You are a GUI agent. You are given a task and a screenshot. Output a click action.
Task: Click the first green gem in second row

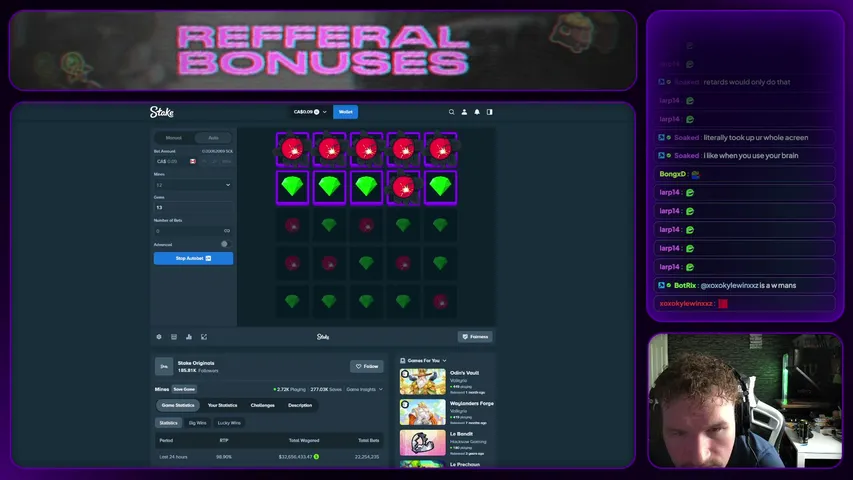coord(292,187)
